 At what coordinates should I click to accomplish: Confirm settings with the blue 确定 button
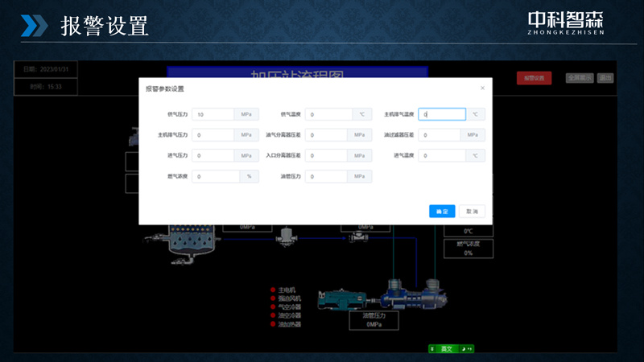pyautogui.click(x=442, y=211)
